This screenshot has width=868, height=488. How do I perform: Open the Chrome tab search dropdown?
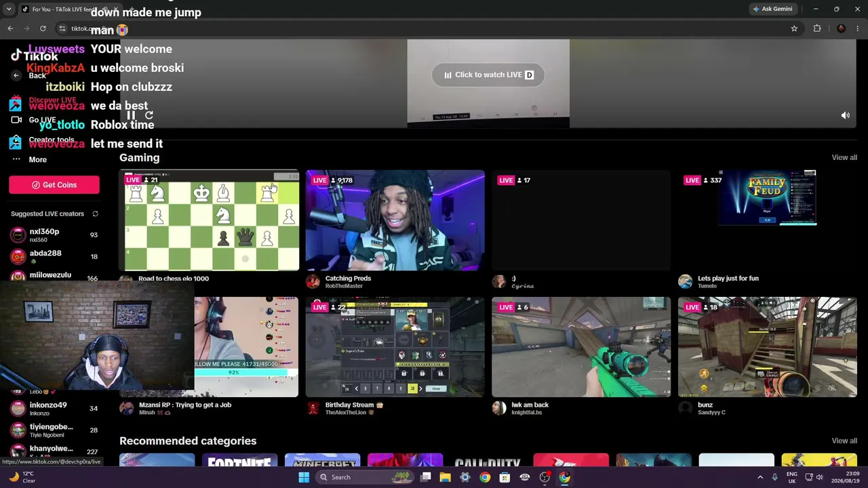point(9,9)
